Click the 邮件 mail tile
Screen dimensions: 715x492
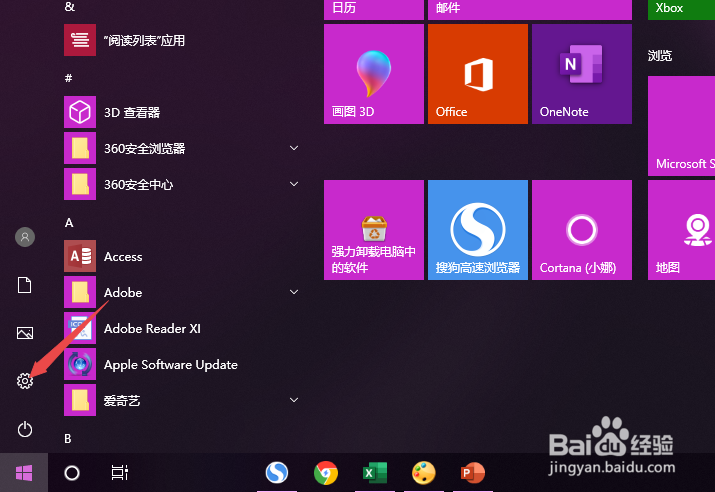tap(529, 10)
